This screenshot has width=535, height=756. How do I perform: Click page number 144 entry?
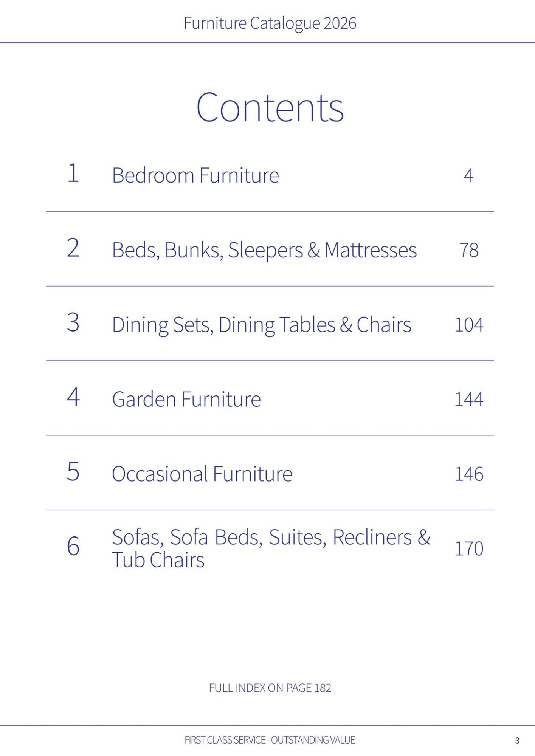pos(469,400)
